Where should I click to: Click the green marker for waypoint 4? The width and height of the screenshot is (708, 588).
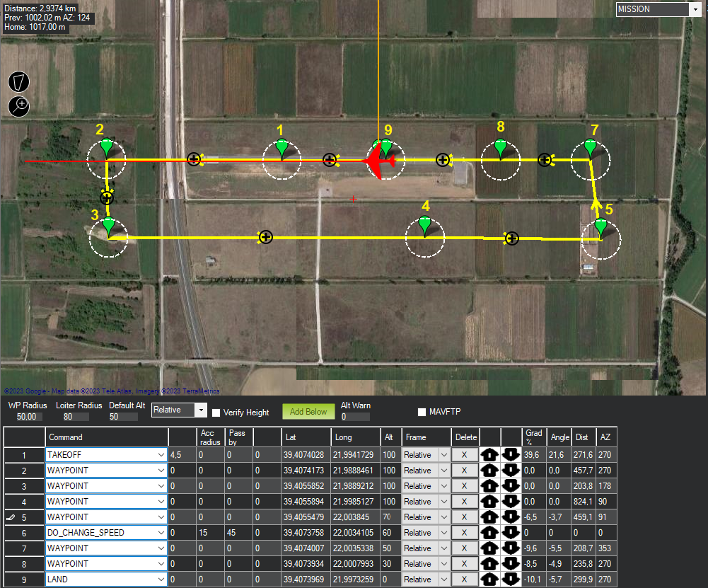[x=424, y=226]
